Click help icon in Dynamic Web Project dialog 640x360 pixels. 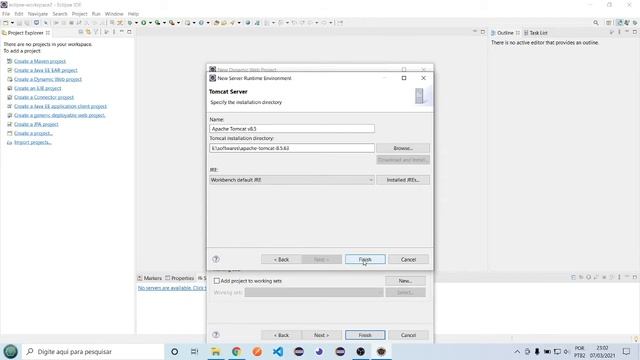216,335
